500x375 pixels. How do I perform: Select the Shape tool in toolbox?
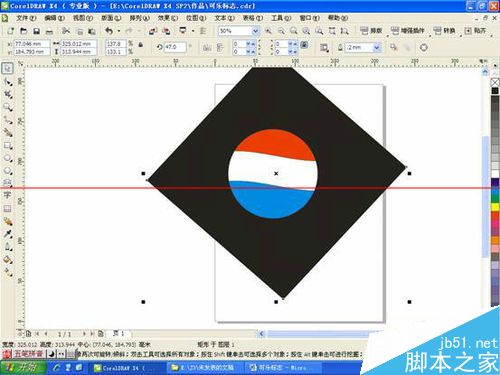pos(7,82)
